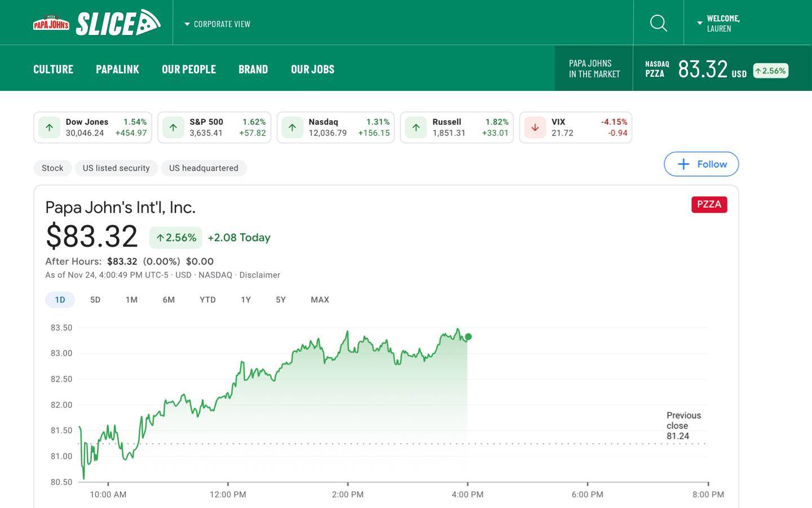Select the 6M chart range
Viewport: 812px width, 508px height.
tap(169, 300)
